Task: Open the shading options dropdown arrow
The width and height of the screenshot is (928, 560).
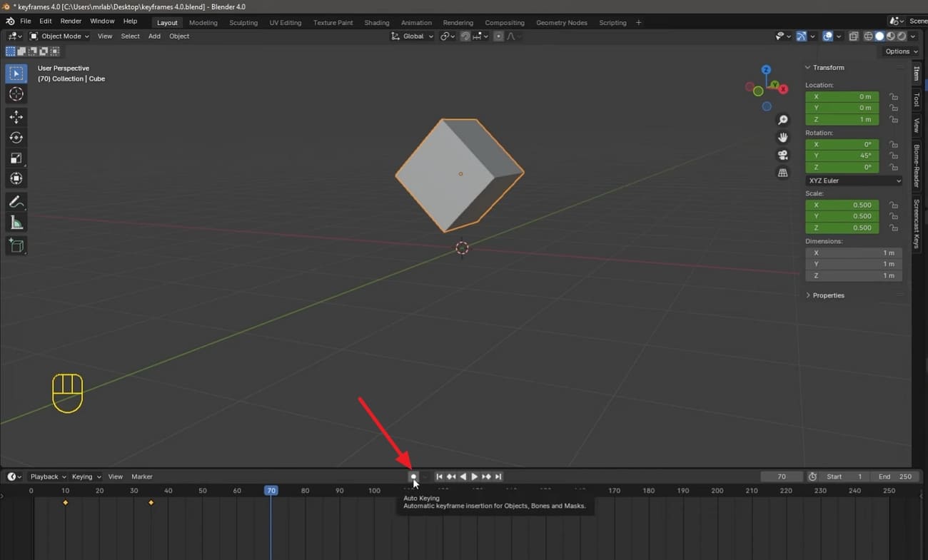Action: [x=913, y=36]
